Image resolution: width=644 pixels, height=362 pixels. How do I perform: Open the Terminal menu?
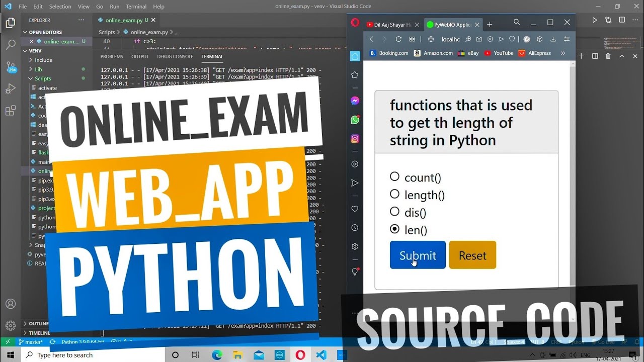click(136, 7)
